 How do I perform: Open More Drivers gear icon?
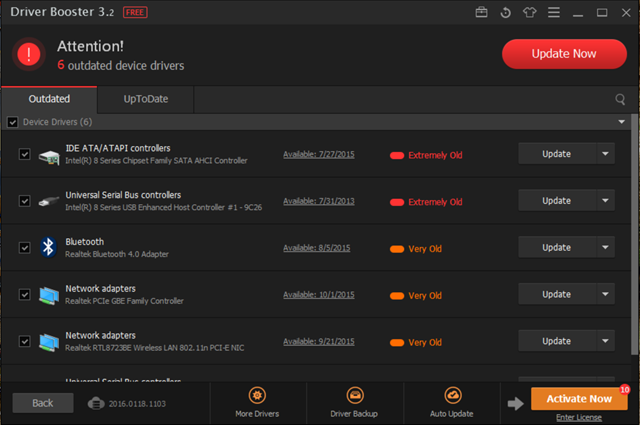coord(257,395)
